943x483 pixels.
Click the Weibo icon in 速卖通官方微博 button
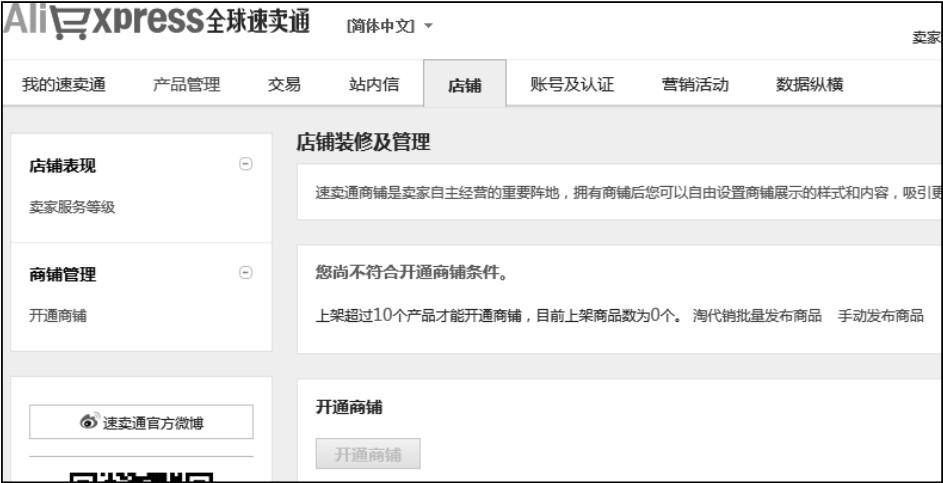[89, 422]
